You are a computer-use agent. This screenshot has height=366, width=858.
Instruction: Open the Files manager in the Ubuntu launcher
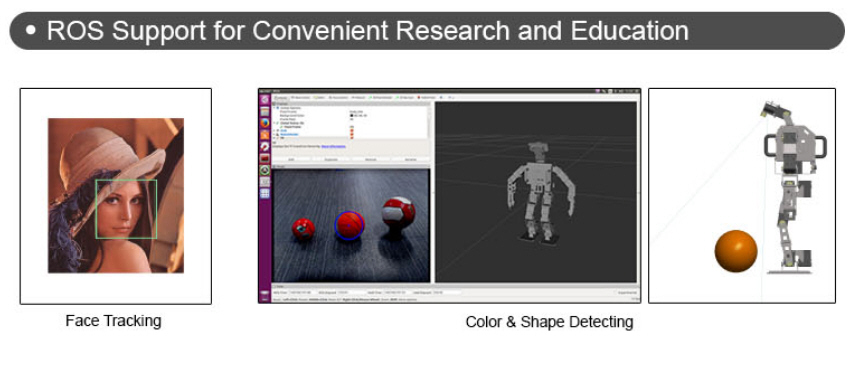click(x=265, y=111)
